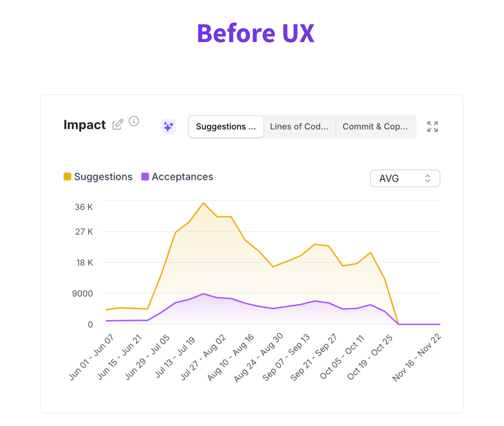
Task: Open the AVG aggregation dropdown
Action: click(x=405, y=178)
